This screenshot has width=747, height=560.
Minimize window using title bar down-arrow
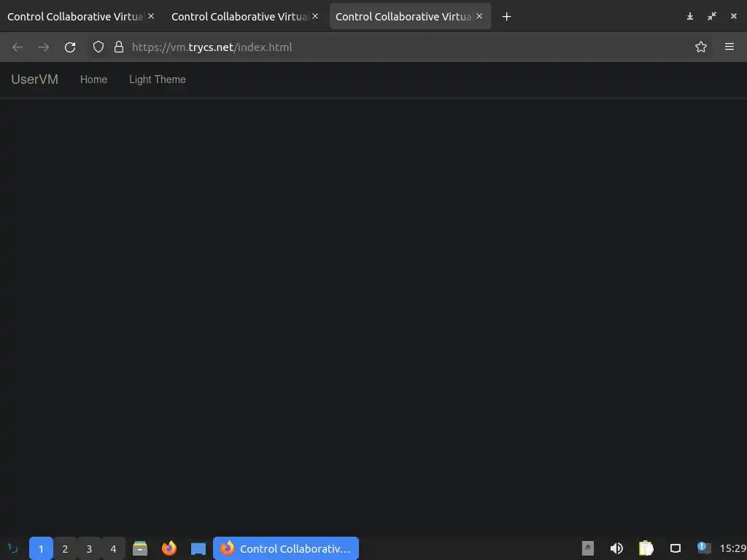click(x=690, y=17)
